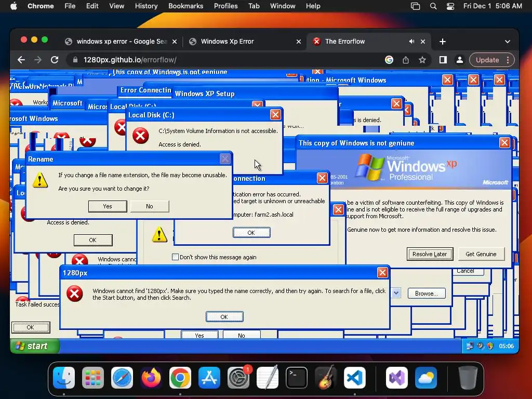This screenshot has width=532, height=399.
Task: Launch Visual Studio Code from dock
Action: (355, 378)
